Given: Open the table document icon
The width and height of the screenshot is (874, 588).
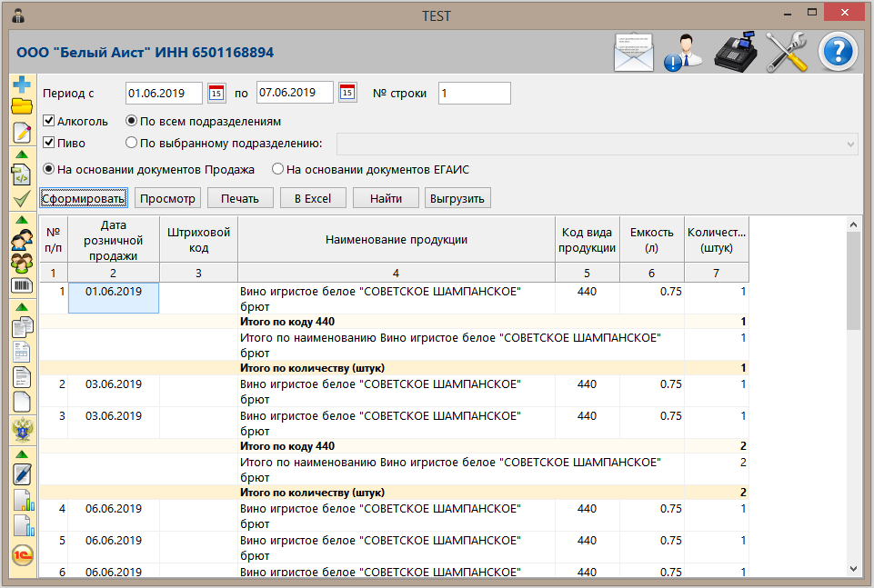Looking at the screenshot, I should tap(22, 352).
